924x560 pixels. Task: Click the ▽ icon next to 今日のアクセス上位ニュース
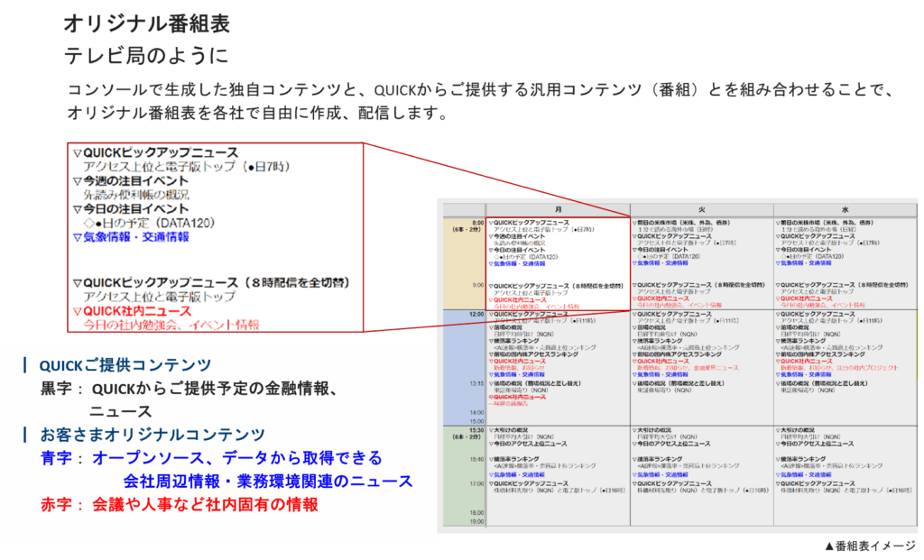pos(492,444)
